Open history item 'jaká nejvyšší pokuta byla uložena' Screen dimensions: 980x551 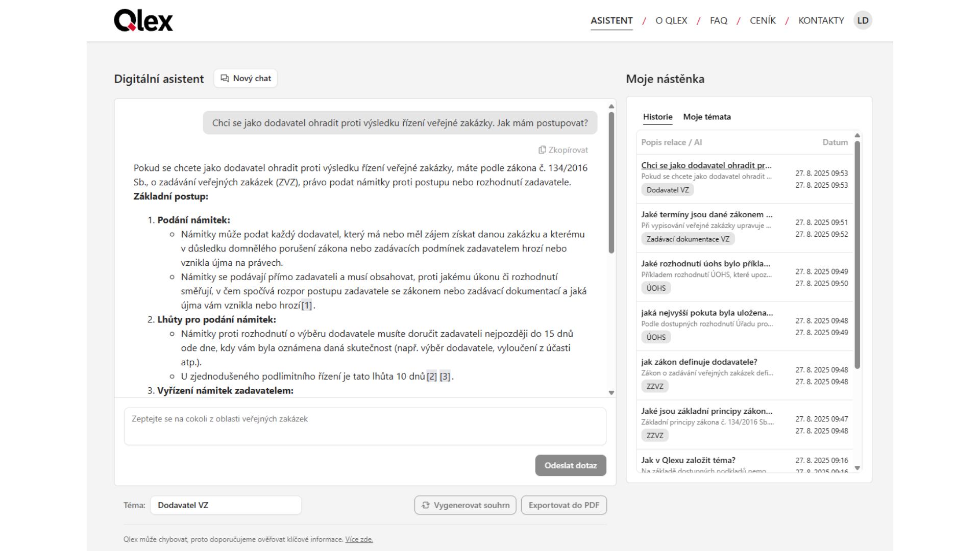point(707,313)
